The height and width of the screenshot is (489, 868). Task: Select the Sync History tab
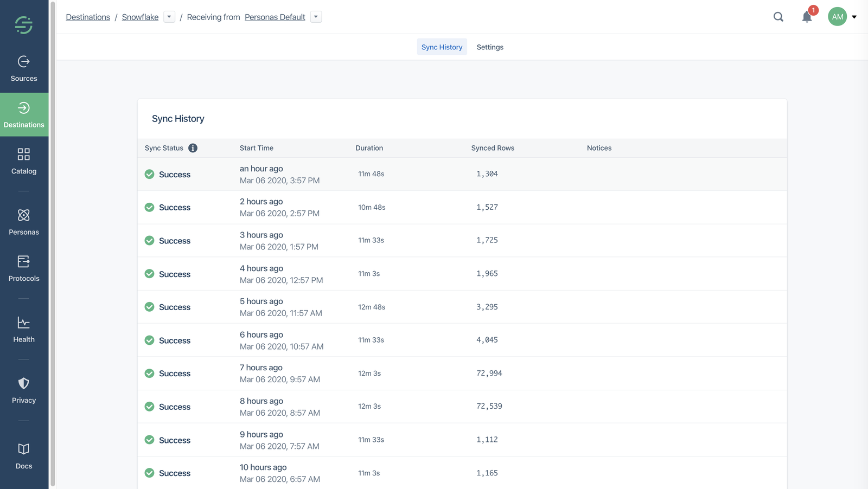[442, 47]
